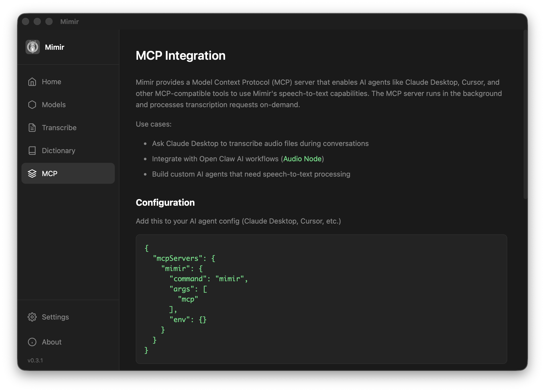Navigate to the Models section
The image size is (545, 392).
click(54, 105)
